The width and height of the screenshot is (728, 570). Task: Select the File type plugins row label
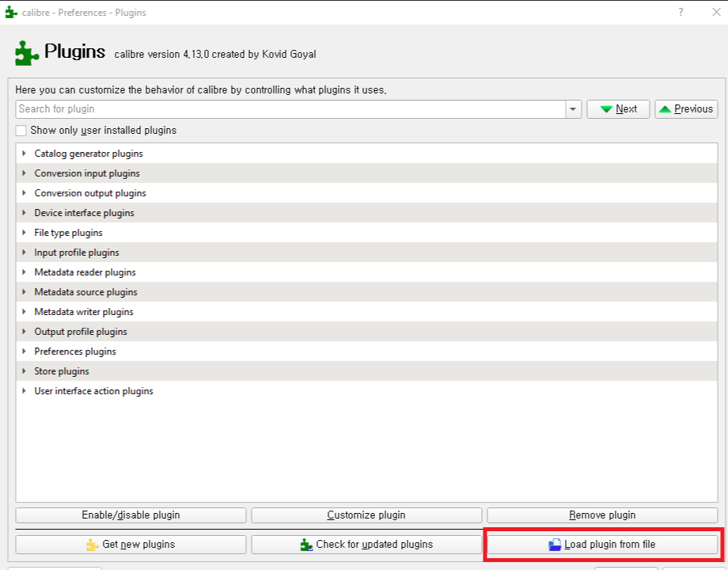coord(68,233)
